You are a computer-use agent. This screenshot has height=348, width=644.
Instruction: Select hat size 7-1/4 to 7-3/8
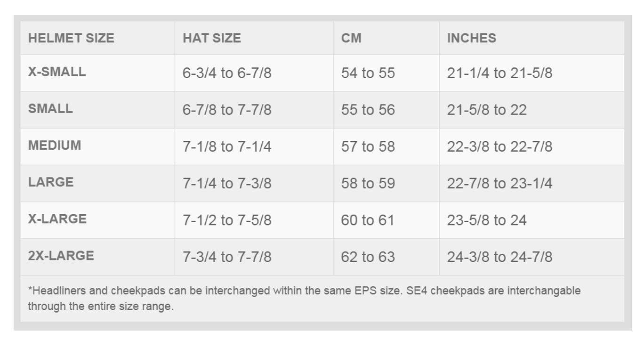click(227, 183)
